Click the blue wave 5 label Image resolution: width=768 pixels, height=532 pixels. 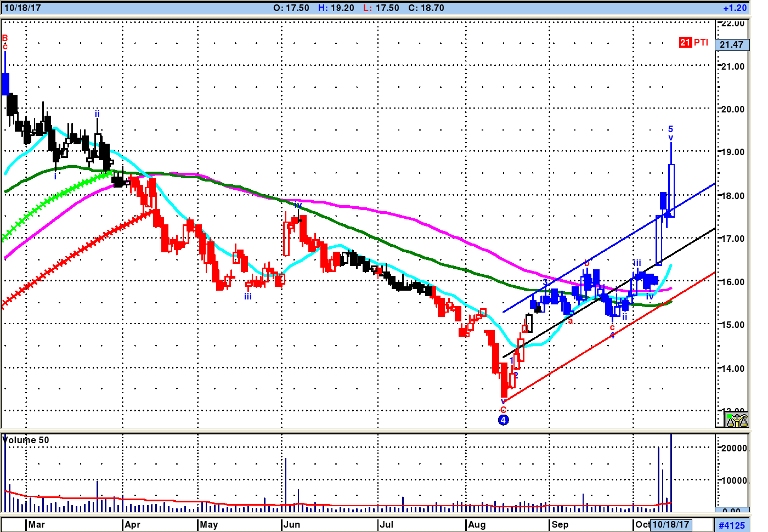670,129
